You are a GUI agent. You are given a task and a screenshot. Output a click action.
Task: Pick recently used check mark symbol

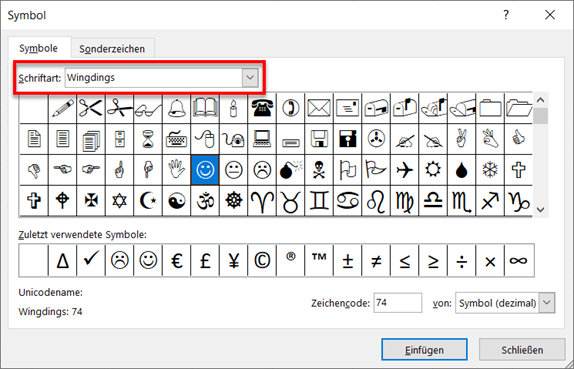pyautogui.click(x=91, y=261)
